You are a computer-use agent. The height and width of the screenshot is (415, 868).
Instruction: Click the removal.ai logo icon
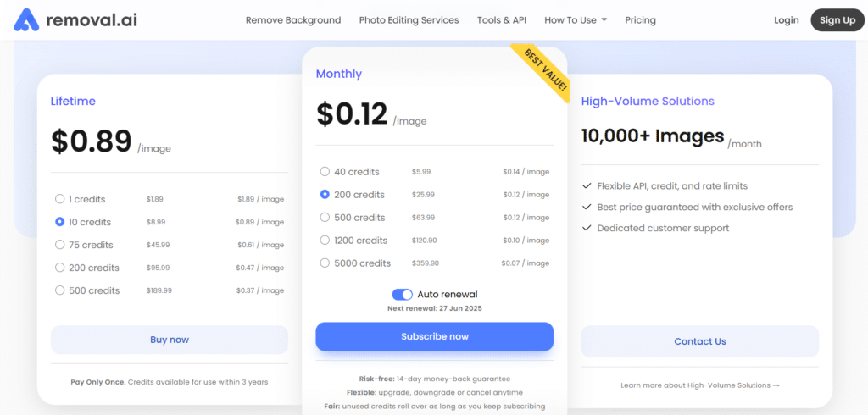[26, 20]
